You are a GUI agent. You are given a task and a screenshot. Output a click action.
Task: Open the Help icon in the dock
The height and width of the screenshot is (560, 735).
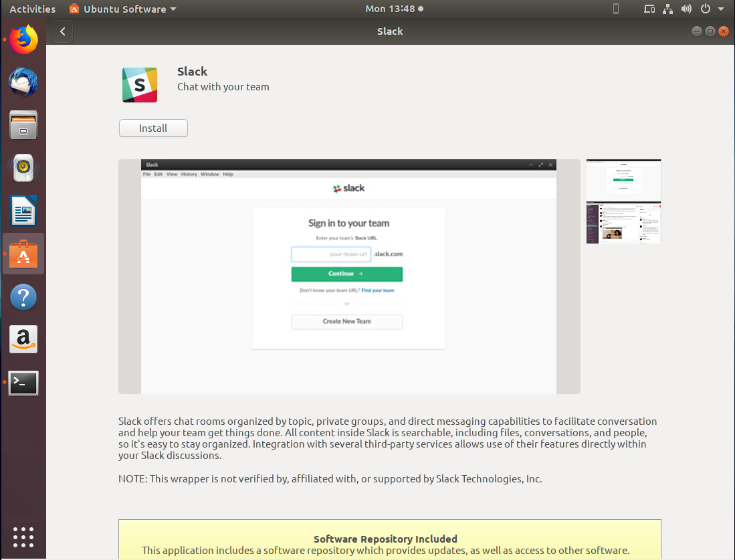pos(23,297)
